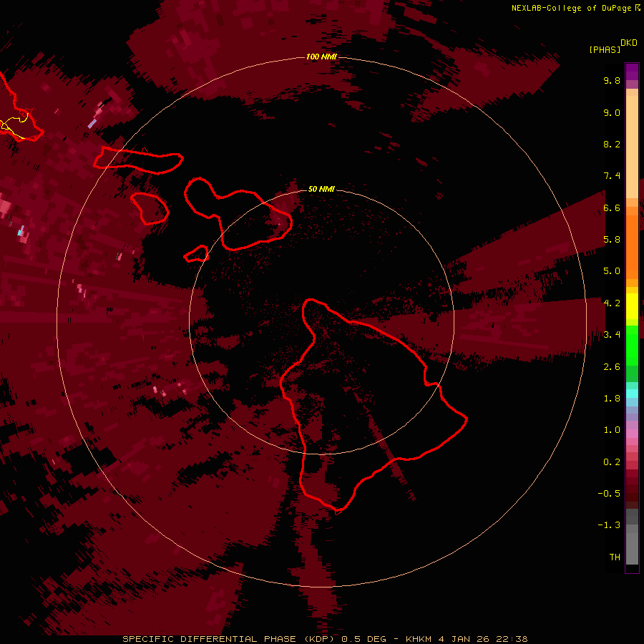Pick the orange band of the color bar

pyautogui.click(x=632, y=246)
